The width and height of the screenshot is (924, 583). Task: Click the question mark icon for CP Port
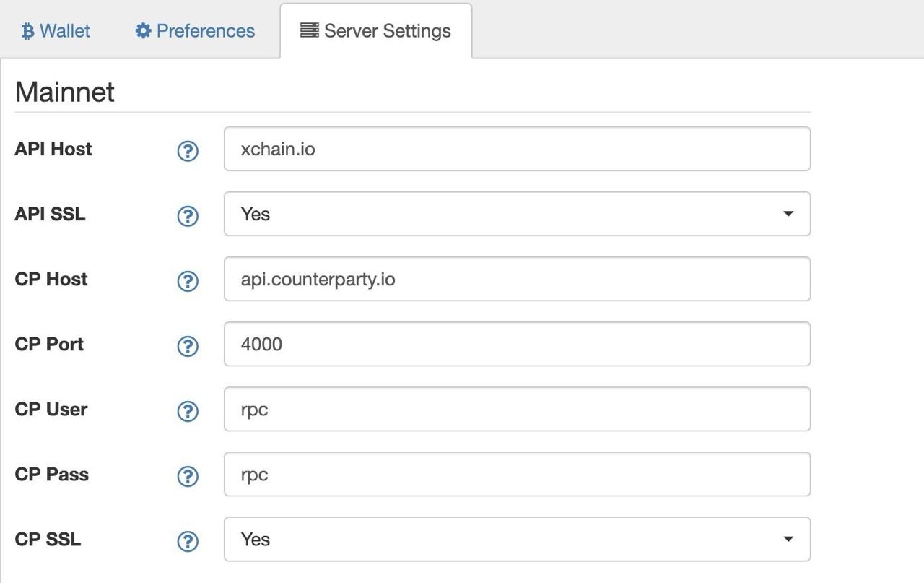point(188,346)
